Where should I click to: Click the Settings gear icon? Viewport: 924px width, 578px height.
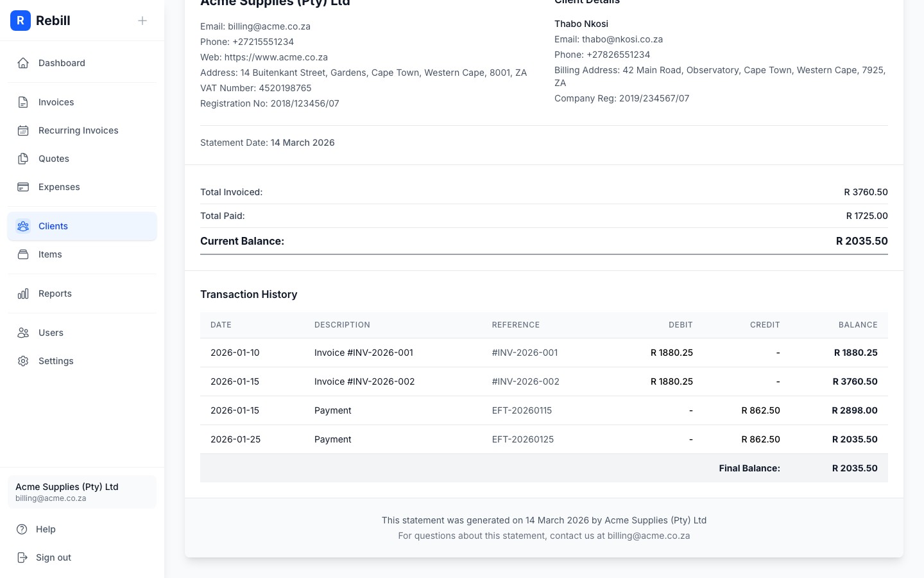(23, 361)
